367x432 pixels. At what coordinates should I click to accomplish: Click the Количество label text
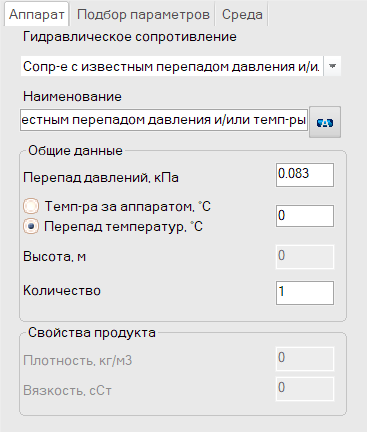coord(62,291)
